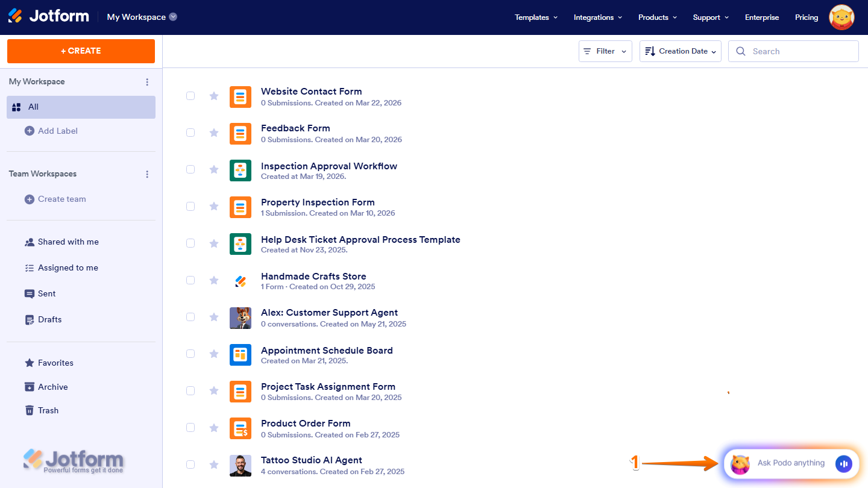Open the Templates dropdown menu
The width and height of the screenshot is (868, 488).
[536, 17]
